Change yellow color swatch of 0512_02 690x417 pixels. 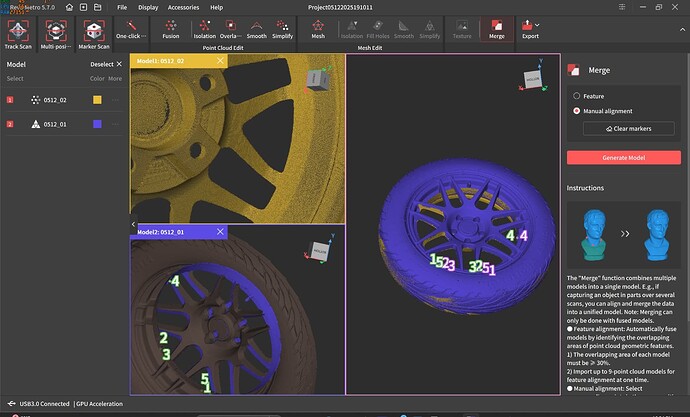click(97, 100)
